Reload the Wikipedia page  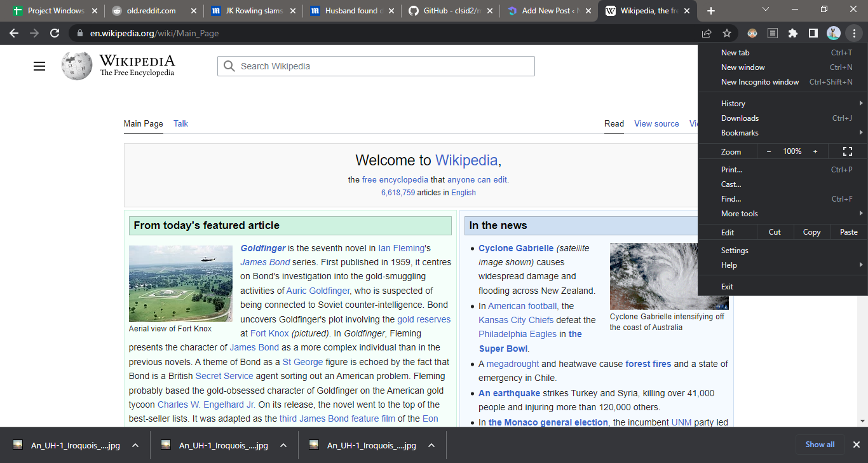click(55, 33)
